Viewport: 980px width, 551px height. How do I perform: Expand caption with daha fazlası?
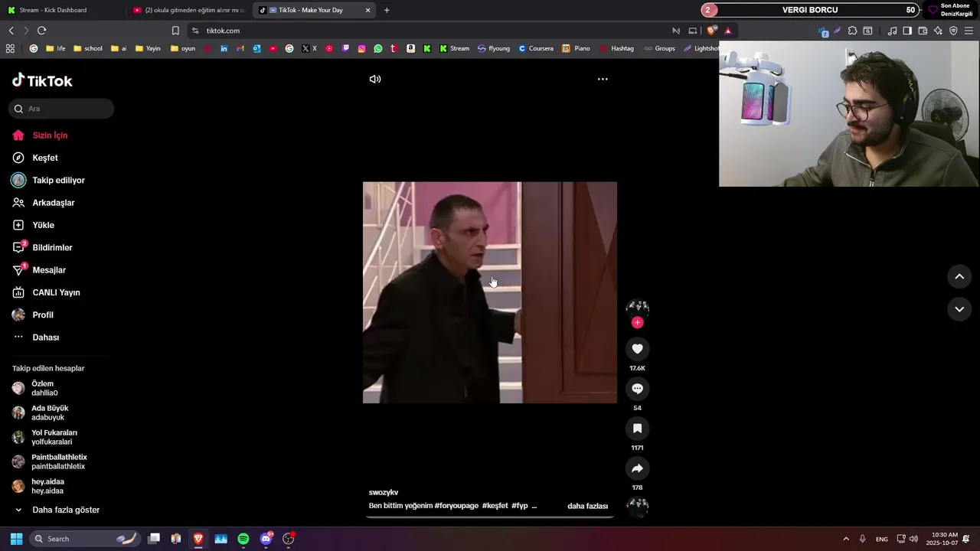(587, 506)
